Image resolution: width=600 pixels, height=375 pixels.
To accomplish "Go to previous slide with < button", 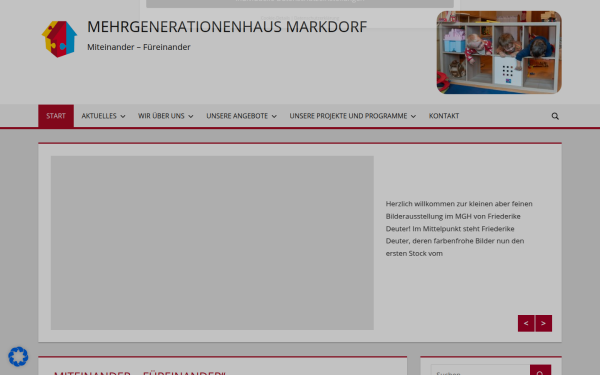I will (x=526, y=323).
